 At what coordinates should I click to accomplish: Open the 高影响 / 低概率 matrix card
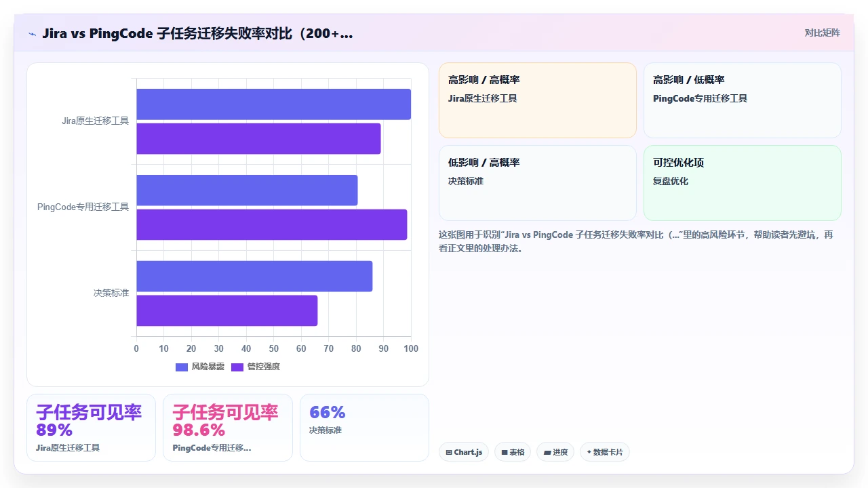[x=743, y=100]
